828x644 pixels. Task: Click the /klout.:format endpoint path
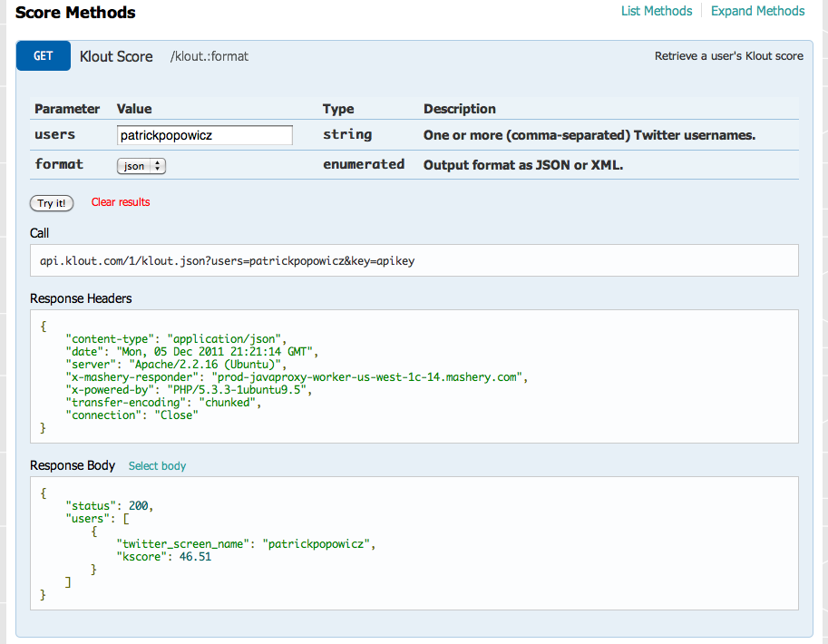coord(209,56)
